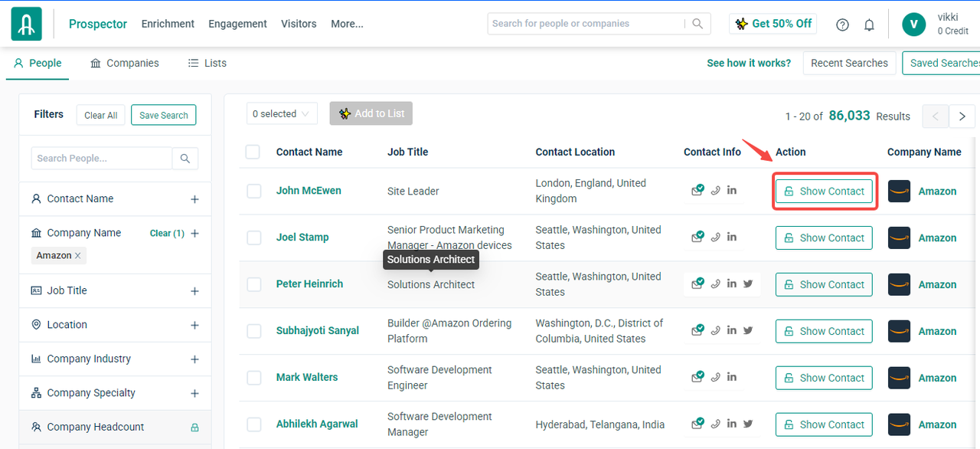Remove the Amazon company filter tag
Viewport: 980px width, 449px height.
[77, 256]
